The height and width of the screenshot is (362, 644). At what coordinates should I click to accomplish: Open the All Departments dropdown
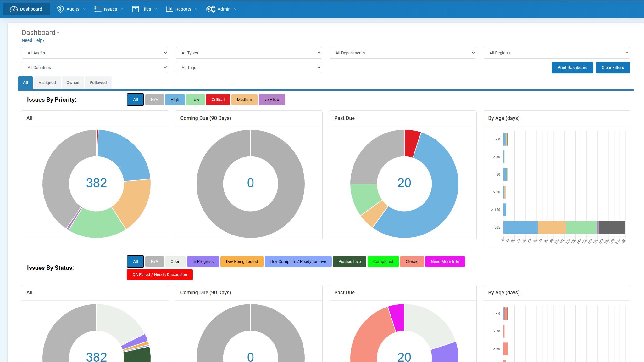pyautogui.click(x=402, y=53)
